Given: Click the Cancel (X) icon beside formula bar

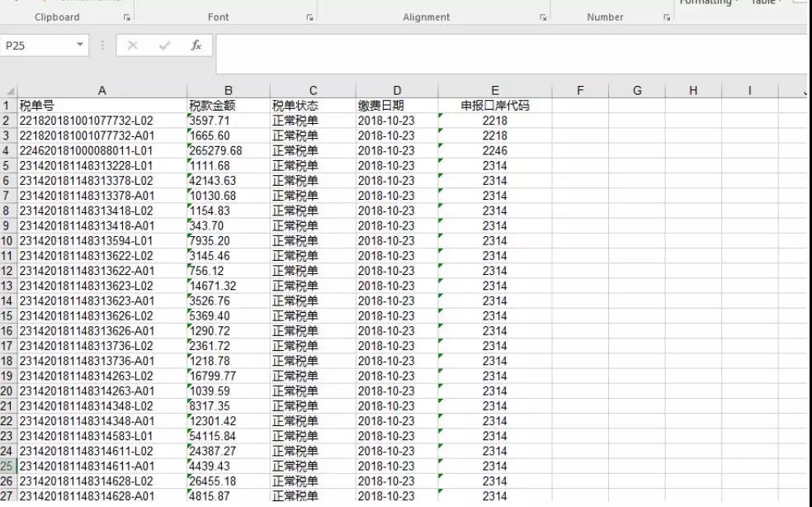Looking at the screenshot, I should (x=133, y=47).
